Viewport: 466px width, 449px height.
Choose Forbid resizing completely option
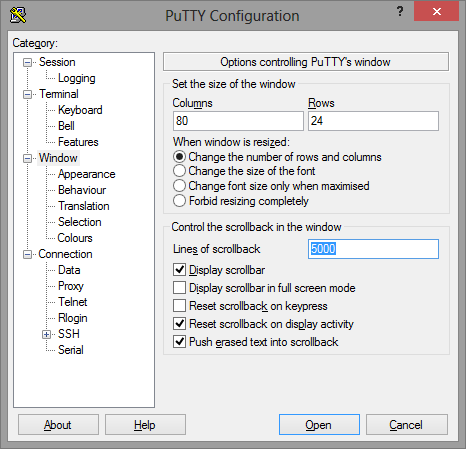point(179,201)
